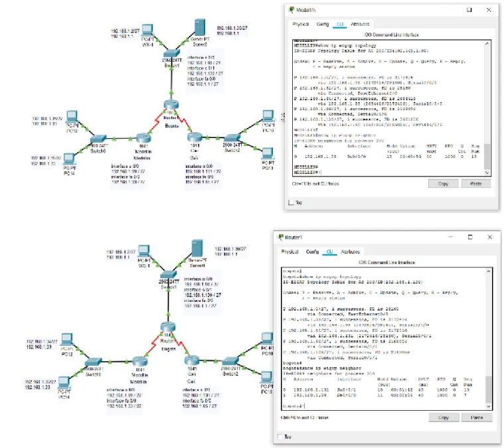Click Switch2 icon in the bottom topology
This screenshot has width=504, height=448.
tap(231, 361)
